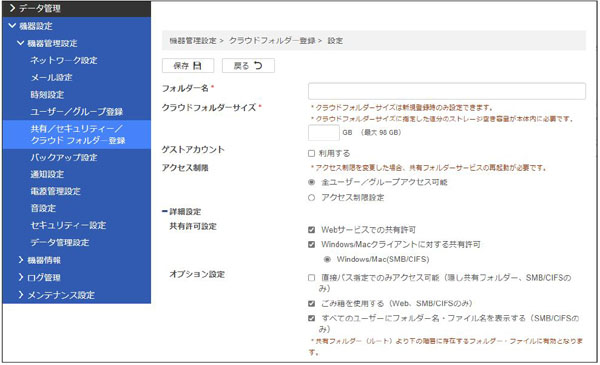Expand the ログ管理 sidebar section
The width and height of the screenshot is (600, 365).
21,277
